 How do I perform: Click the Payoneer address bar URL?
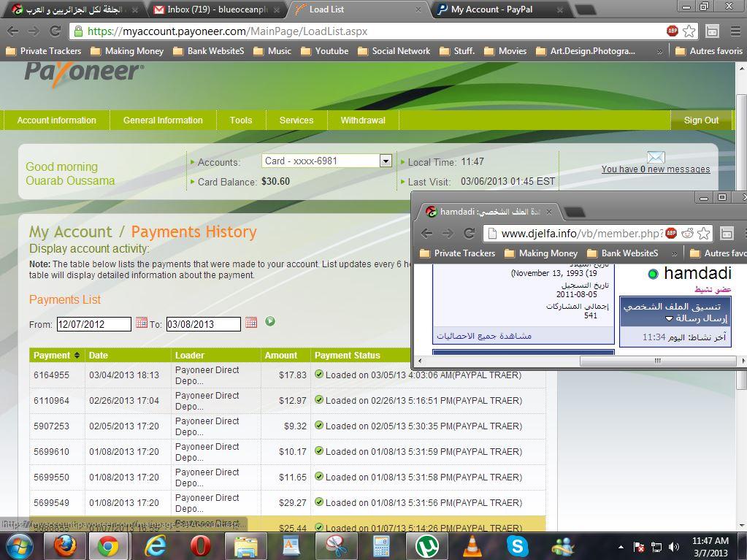227,31
